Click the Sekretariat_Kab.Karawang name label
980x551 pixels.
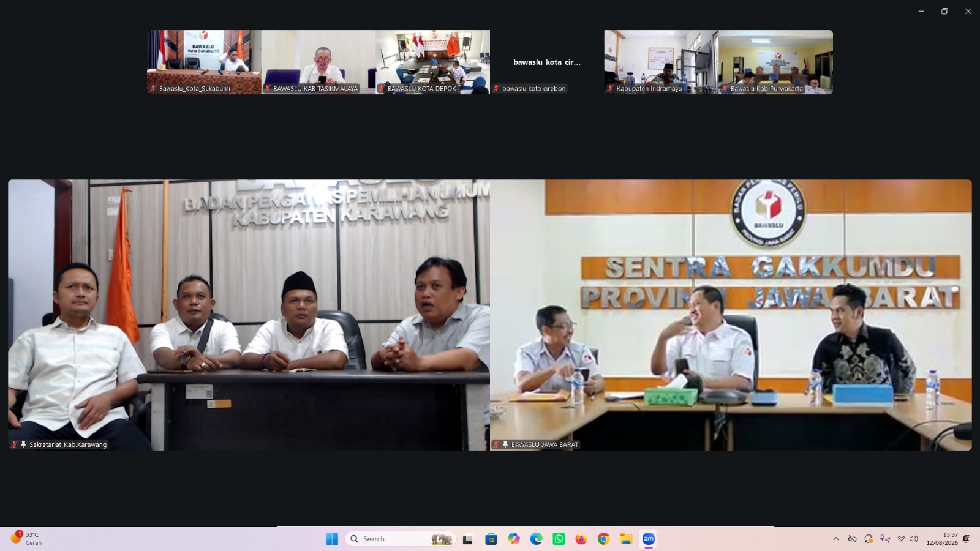pos(68,444)
